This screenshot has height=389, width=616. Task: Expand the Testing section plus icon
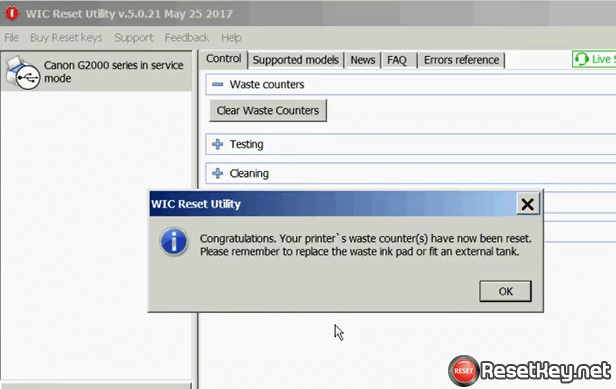[x=217, y=144]
